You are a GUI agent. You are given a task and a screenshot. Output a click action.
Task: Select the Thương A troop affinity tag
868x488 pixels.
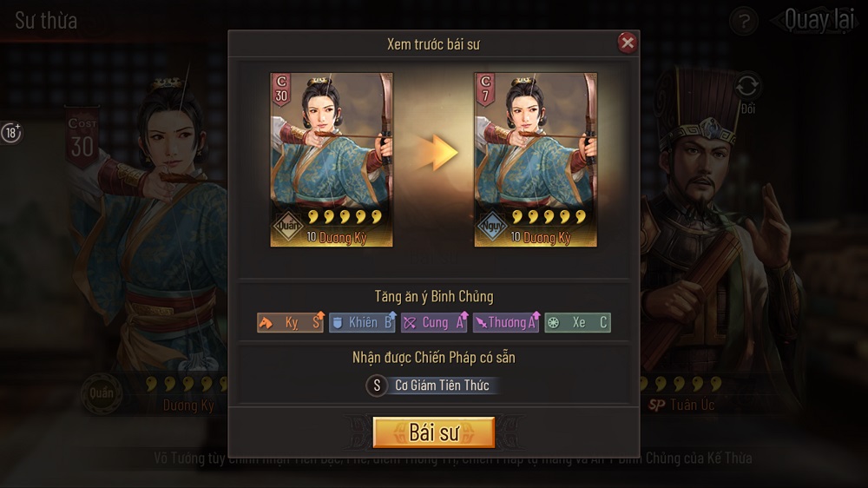(x=506, y=322)
